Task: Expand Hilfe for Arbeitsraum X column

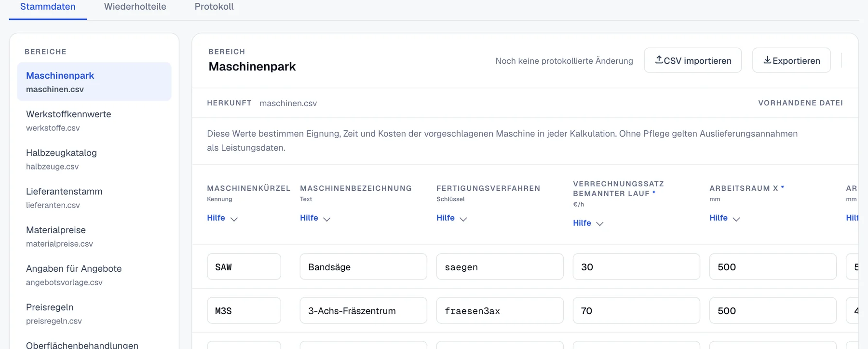Action: [725, 218]
